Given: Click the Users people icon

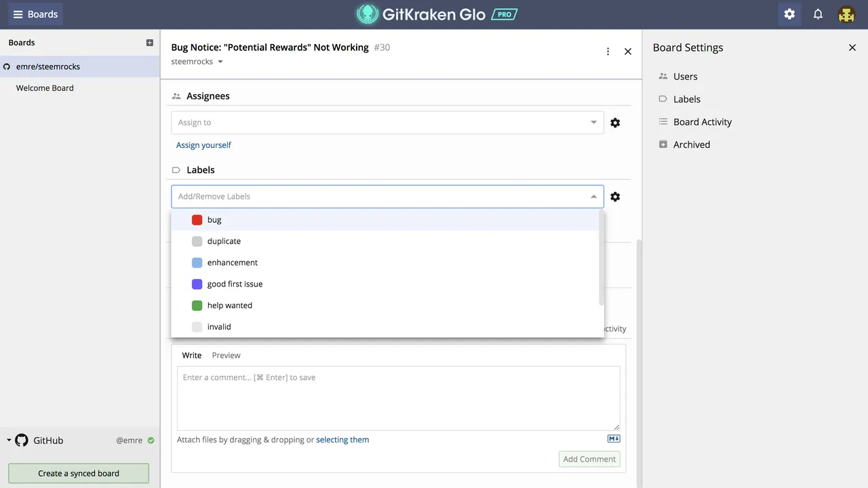Looking at the screenshot, I should point(663,77).
